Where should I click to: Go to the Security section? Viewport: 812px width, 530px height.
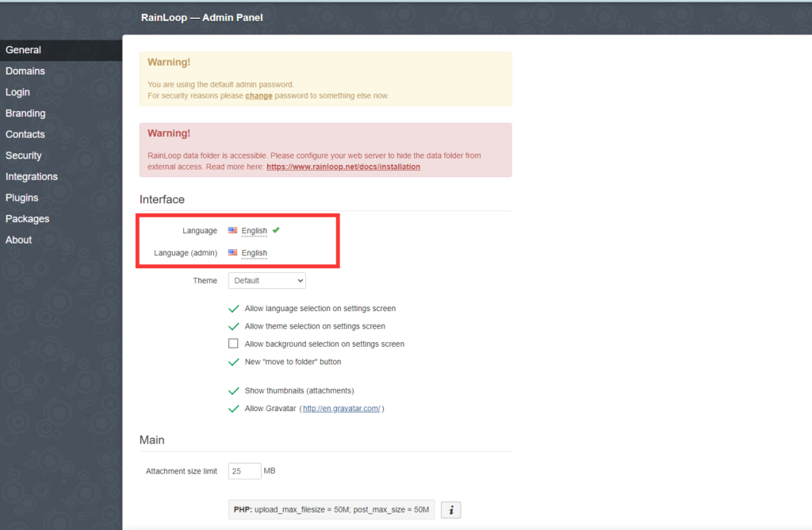[24, 156]
